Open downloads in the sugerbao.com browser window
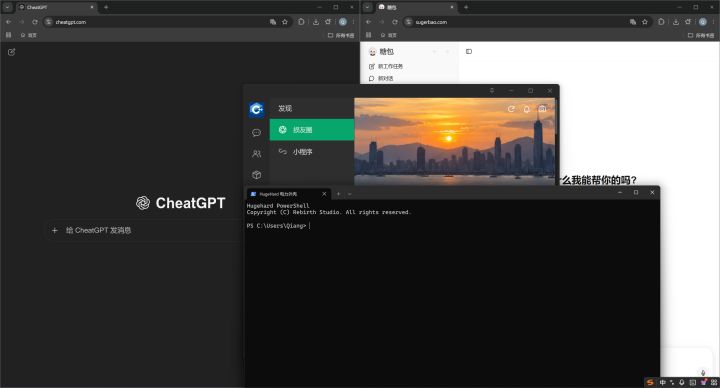Screen dimensions: 720x388 tap(676, 22)
